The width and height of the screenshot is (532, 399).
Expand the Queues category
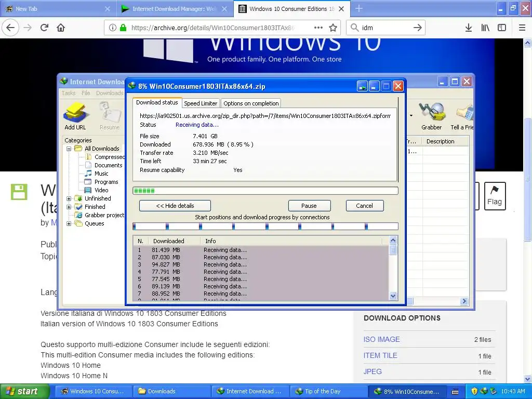tap(69, 223)
